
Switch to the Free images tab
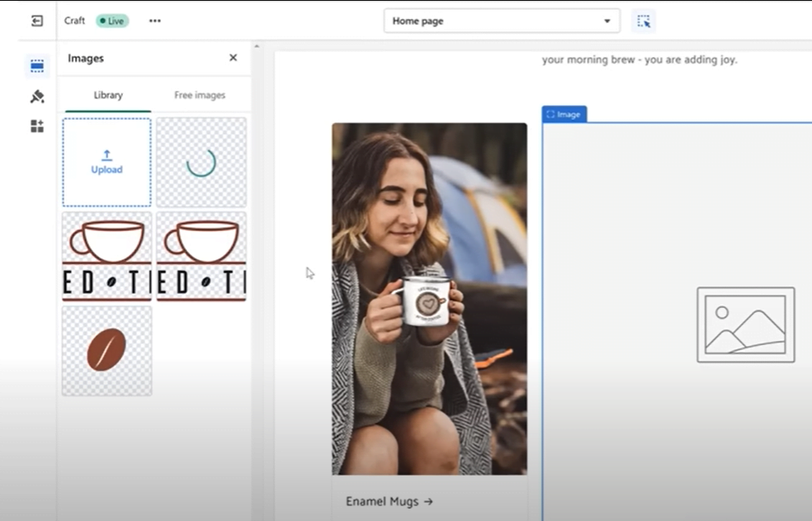click(x=200, y=95)
